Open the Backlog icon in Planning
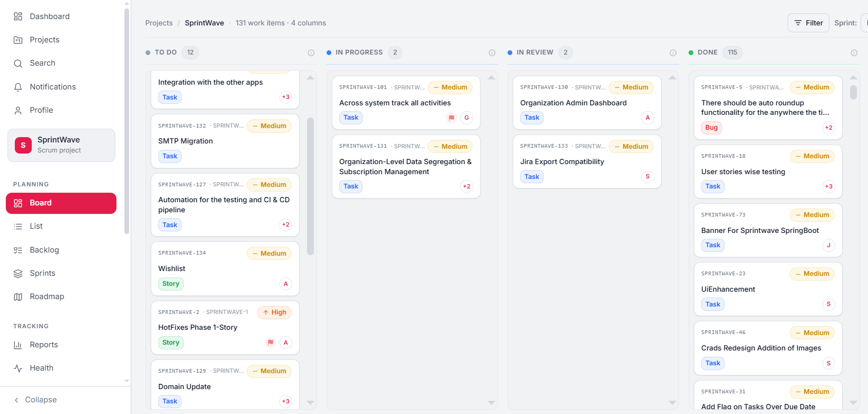Viewport: 868px width, 414px height. 18,250
